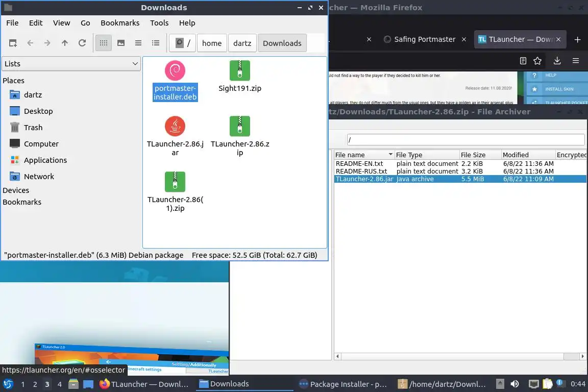Image resolution: width=588 pixels, height=392 pixels.
Task: Sort archive by Modified column
Action: tap(528, 155)
